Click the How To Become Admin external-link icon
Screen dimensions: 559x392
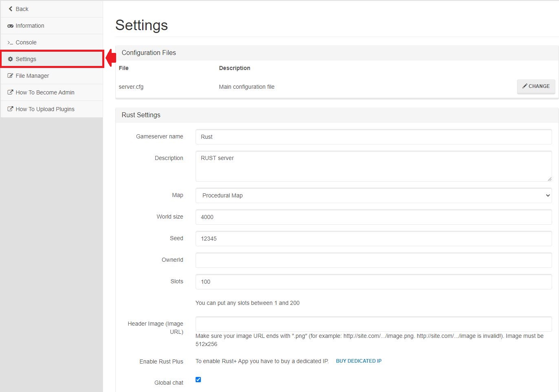point(11,92)
